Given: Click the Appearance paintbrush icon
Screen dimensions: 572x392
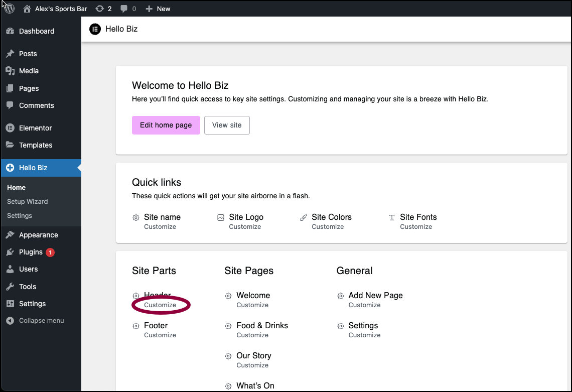Looking at the screenshot, I should pyautogui.click(x=10, y=235).
